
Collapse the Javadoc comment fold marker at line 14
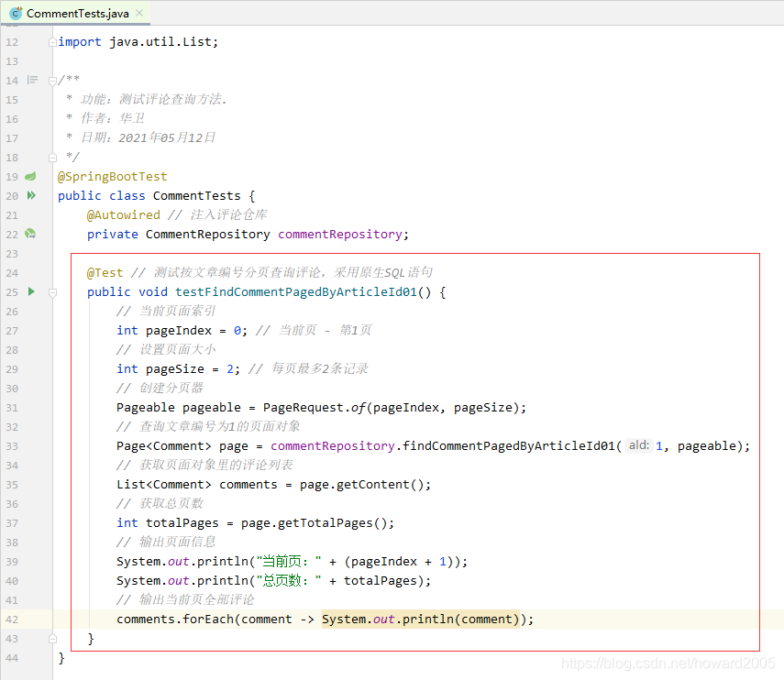pyautogui.click(x=52, y=81)
